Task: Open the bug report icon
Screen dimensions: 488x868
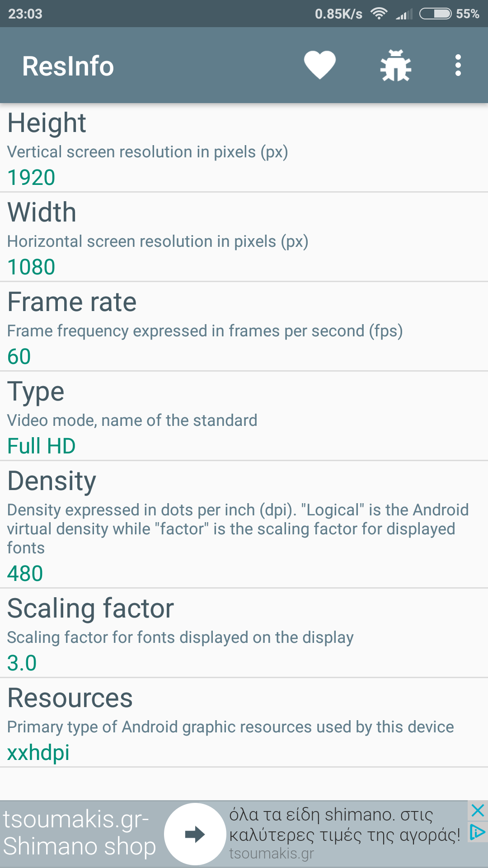Action: 395,66
